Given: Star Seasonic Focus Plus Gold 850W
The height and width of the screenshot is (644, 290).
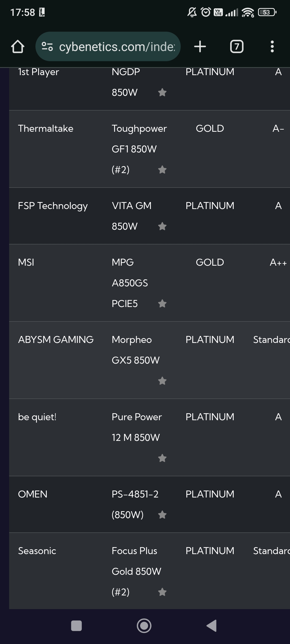Looking at the screenshot, I should [x=162, y=592].
